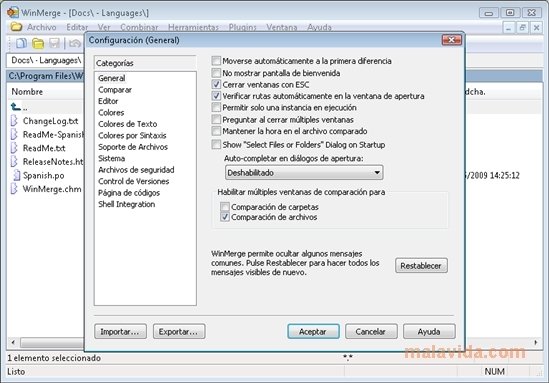Open the Herramientas menu
This screenshot has height=383, width=549.
click(193, 27)
